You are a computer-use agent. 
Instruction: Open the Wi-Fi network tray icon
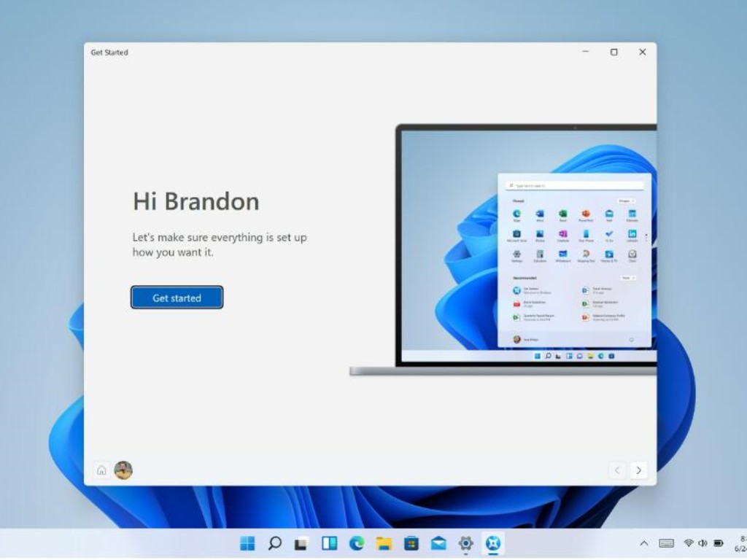pyautogui.click(x=688, y=543)
